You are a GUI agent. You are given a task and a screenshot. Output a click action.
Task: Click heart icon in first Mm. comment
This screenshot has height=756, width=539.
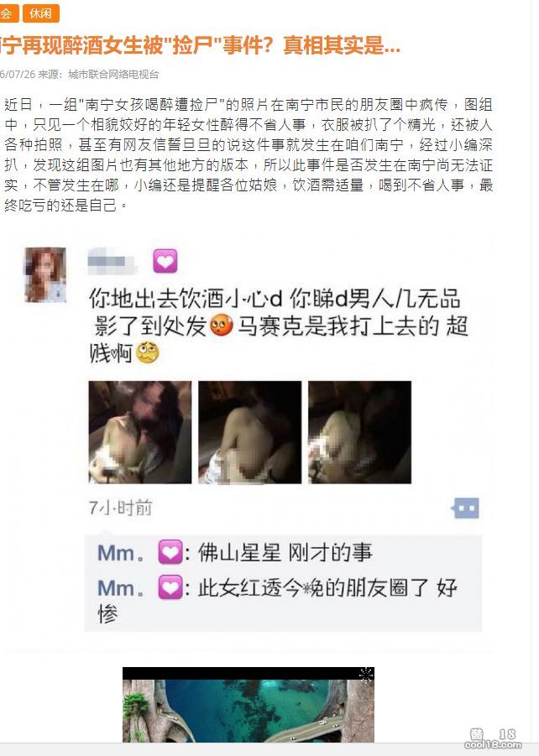point(170,553)
